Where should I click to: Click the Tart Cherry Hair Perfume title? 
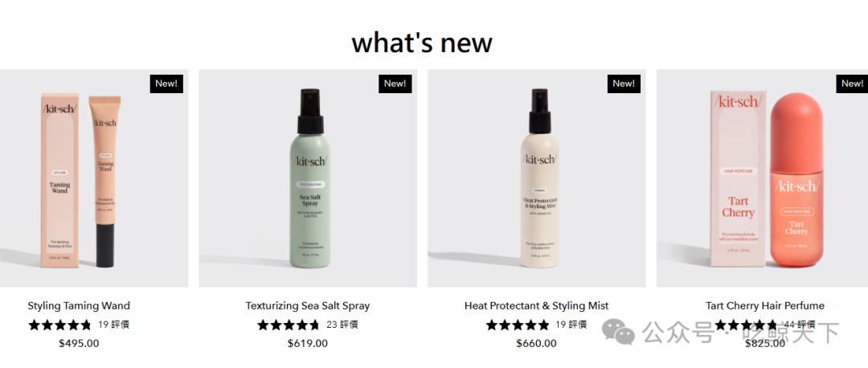tap(765, 305)
